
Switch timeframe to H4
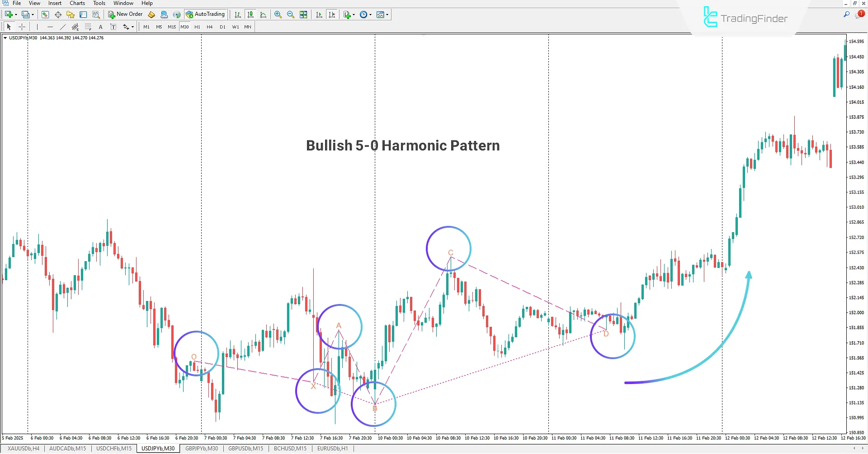pos(209,27)
